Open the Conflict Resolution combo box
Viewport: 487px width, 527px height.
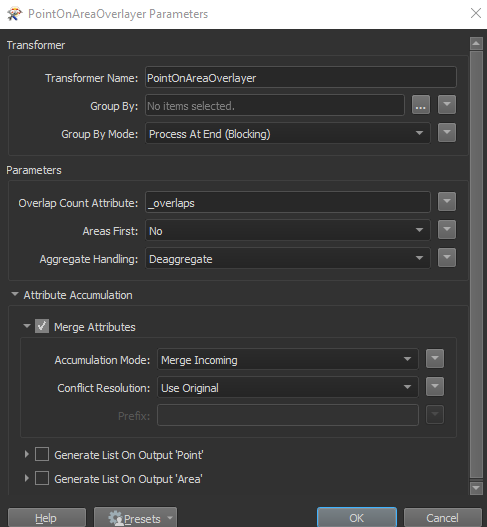click(x=288, y=388)
